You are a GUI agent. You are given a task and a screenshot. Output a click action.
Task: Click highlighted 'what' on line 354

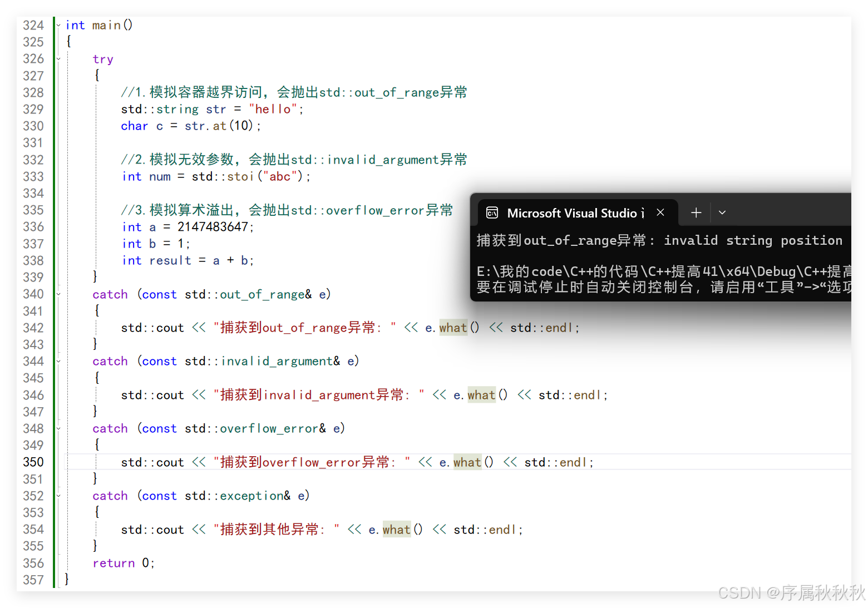397,530
